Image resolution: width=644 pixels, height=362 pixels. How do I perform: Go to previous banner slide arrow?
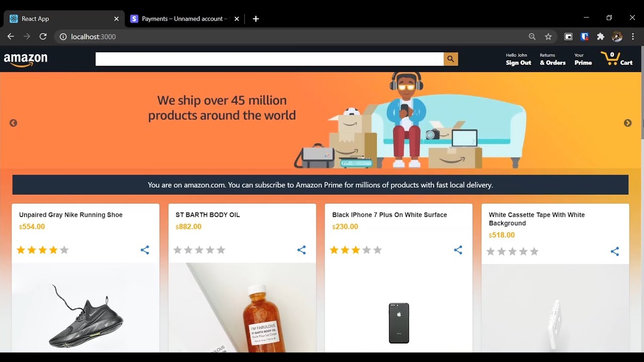coord(14,123)
